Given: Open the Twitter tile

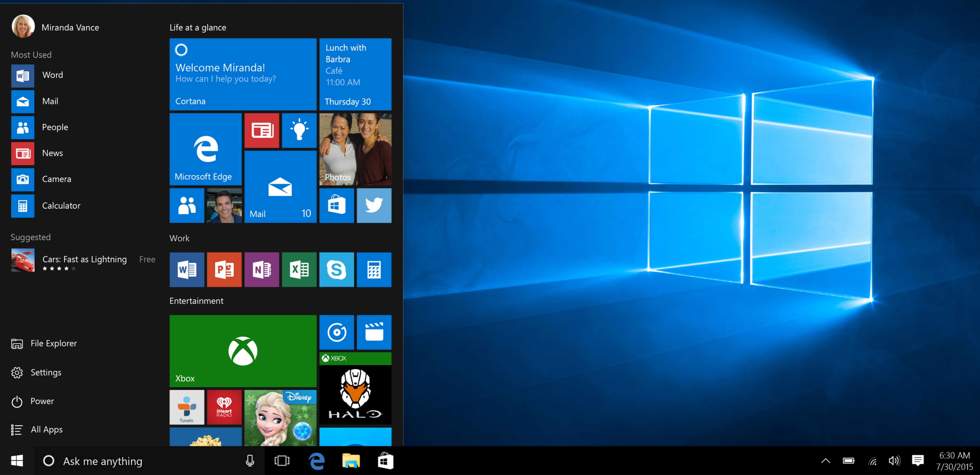Looking at the screenshot, I should point(374,206).
